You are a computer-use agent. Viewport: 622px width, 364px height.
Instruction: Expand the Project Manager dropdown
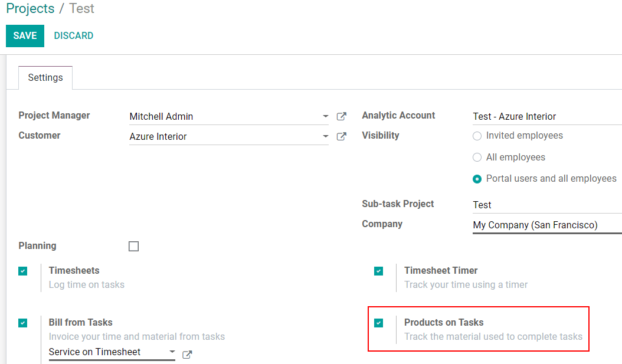tap(326, 117)
